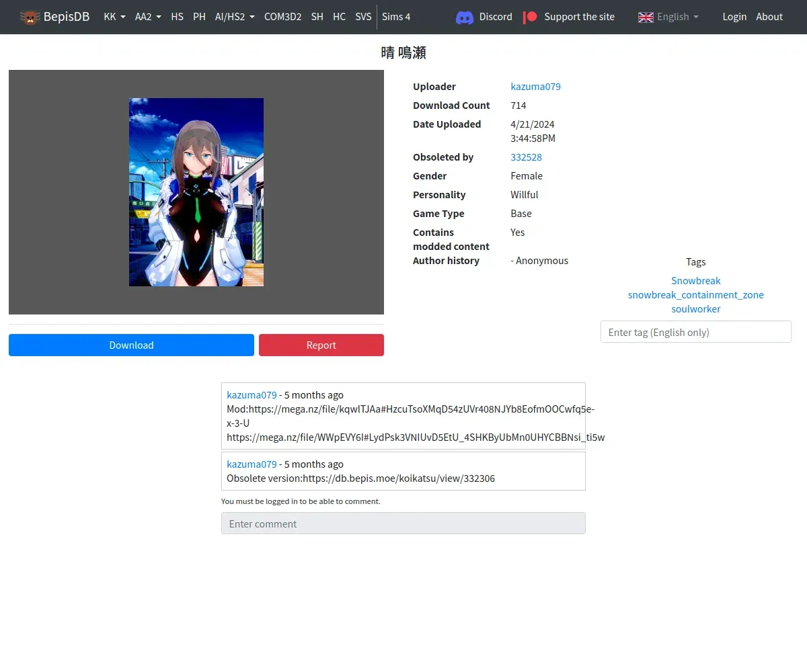This screenshot has height=672, width=807.
Task: Open the Discord icon link
Action: (465, 17)
